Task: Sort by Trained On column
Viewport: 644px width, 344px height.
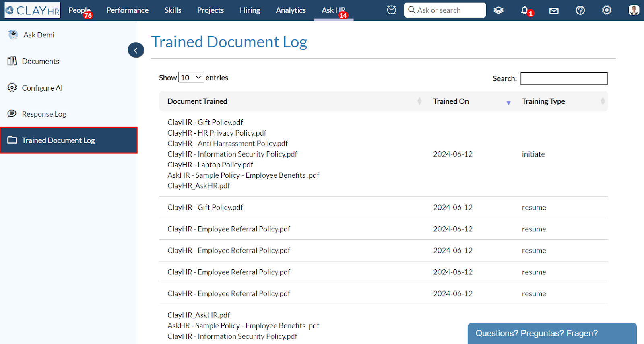Action: (469, 101)
